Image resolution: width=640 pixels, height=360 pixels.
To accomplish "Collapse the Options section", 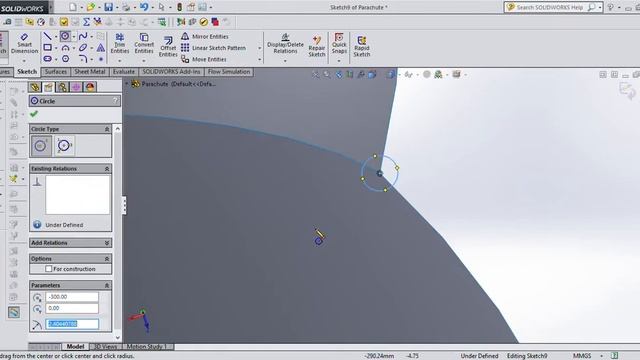I will pos(107,259).
